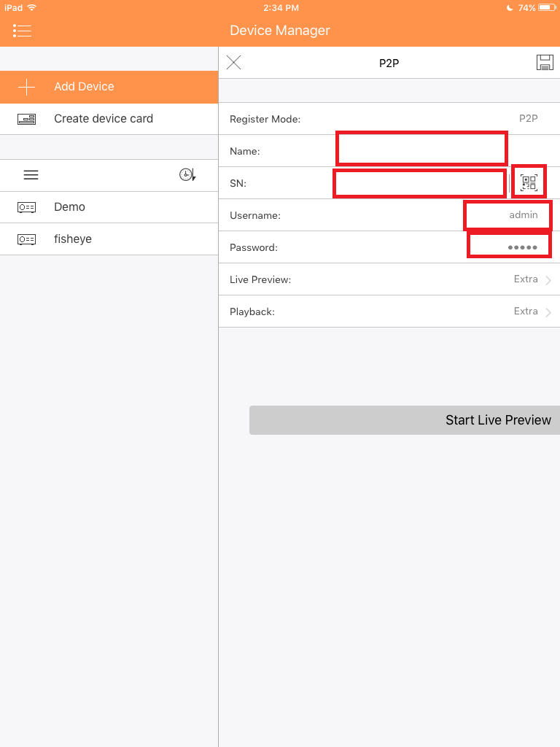Focus the Name input field

click(x=421, y=149)
